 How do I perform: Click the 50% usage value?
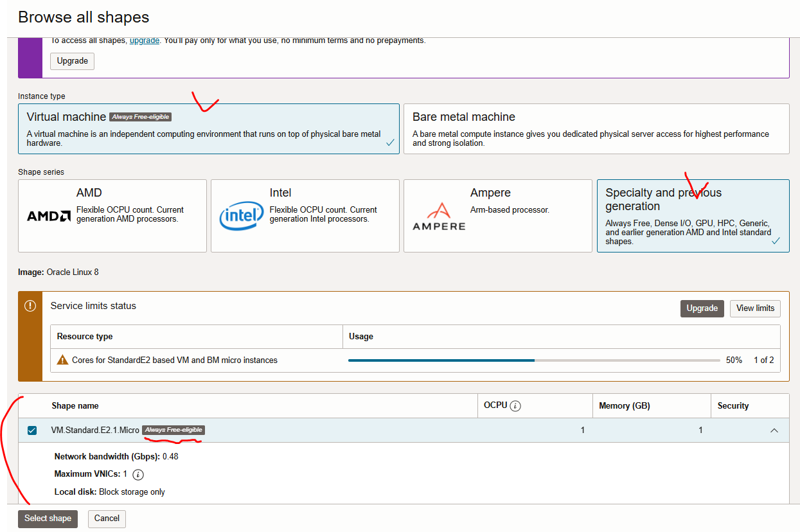(x=734, y=360)
